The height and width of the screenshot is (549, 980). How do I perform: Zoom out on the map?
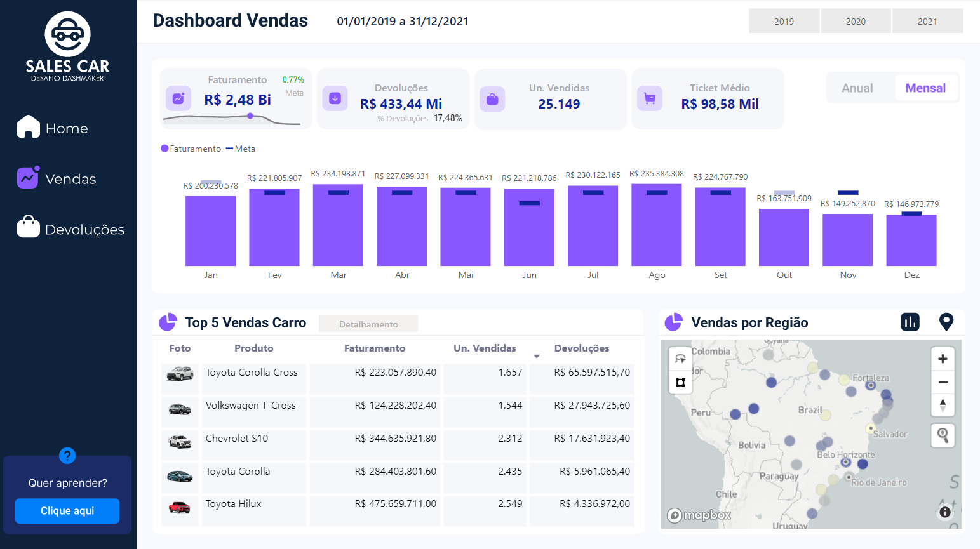coord(943,382)
